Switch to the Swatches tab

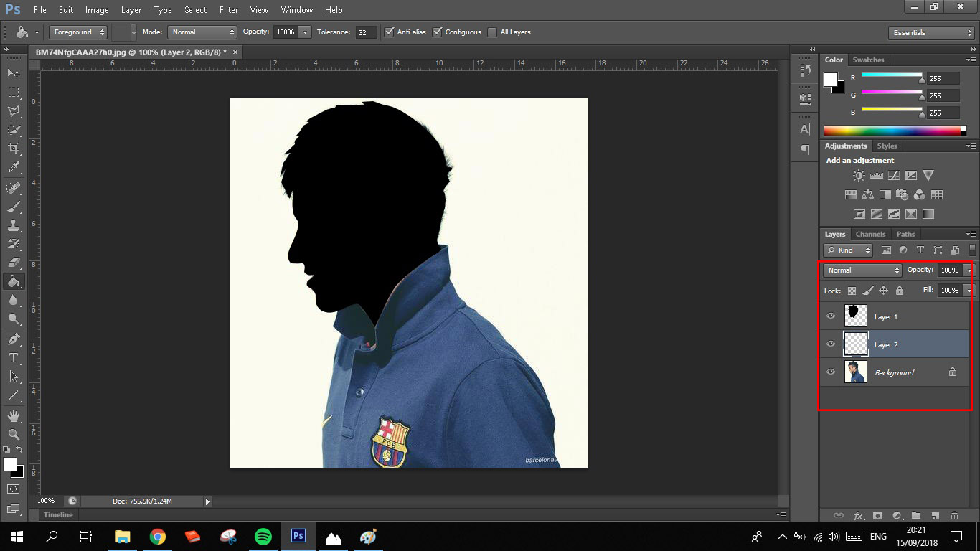pyautogui.click(x=868, y=60)
